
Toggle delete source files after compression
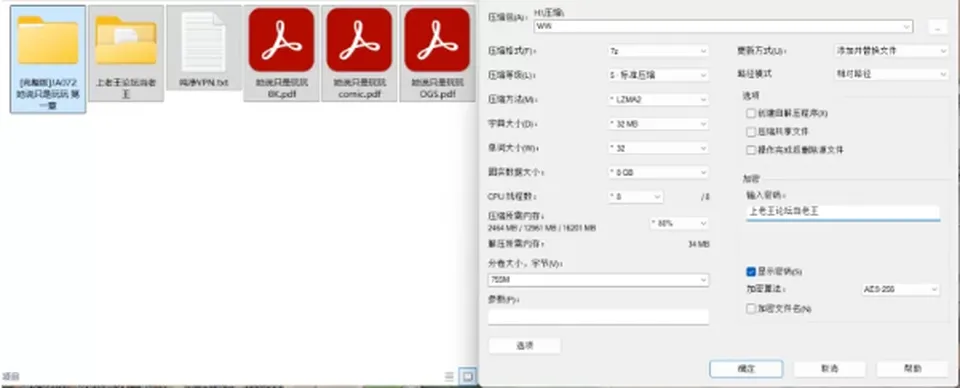pyautogui.click(x=751, y=150)
